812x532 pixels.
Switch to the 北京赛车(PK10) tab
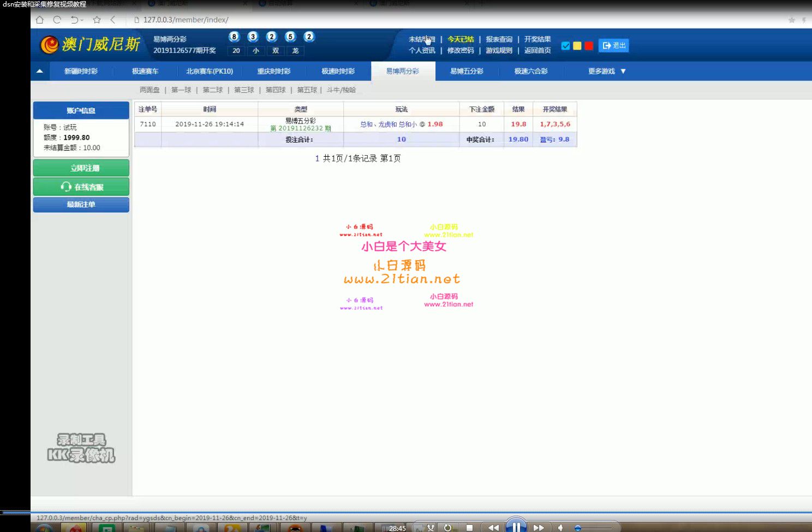tap(210, 71)
